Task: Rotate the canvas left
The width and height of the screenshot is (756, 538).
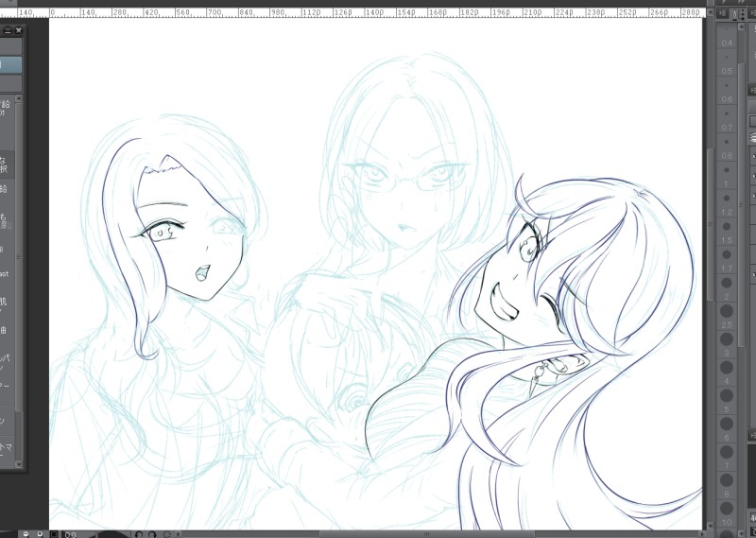Action: [139, 534]
